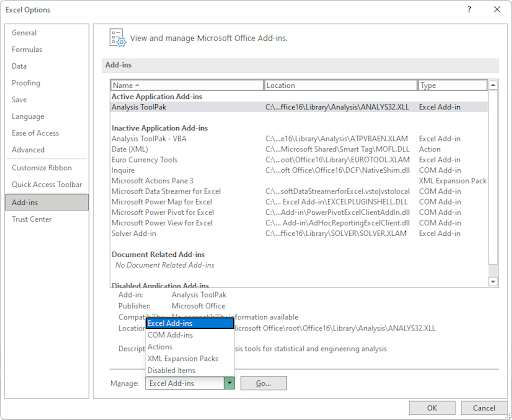Sort add-ins by Location column header

[x=340, y=85]
